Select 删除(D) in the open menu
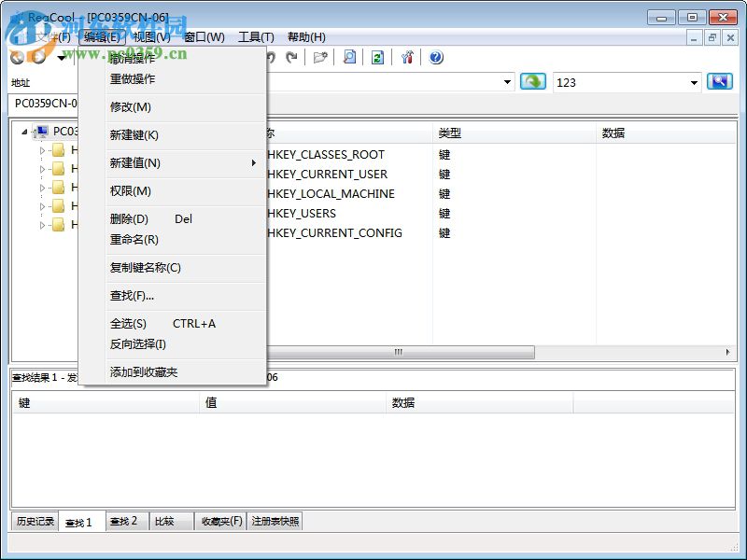This screenshot has height=560, width=747. [x=121, y=218]
